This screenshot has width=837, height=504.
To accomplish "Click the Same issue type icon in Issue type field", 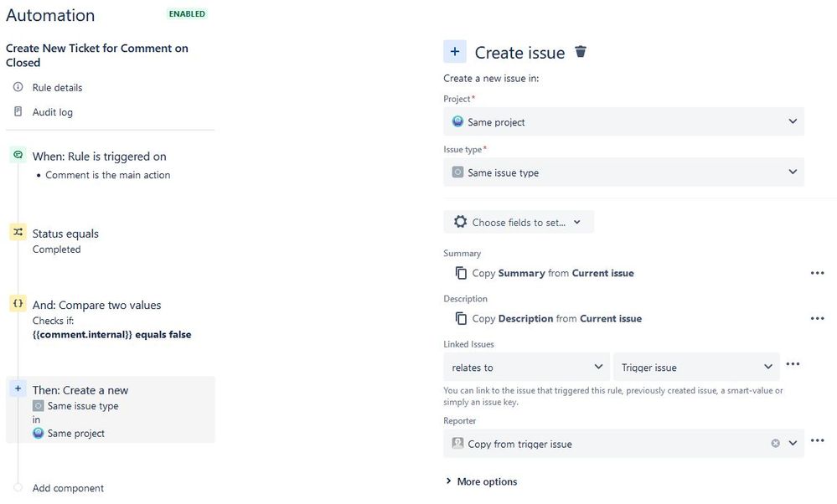I will [457, 172].
